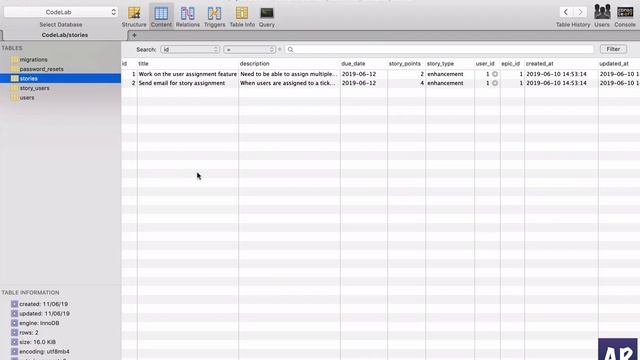Sort by the epic_id column header
Viewport: 640px width, 360px height.
[x=512, y=64]
